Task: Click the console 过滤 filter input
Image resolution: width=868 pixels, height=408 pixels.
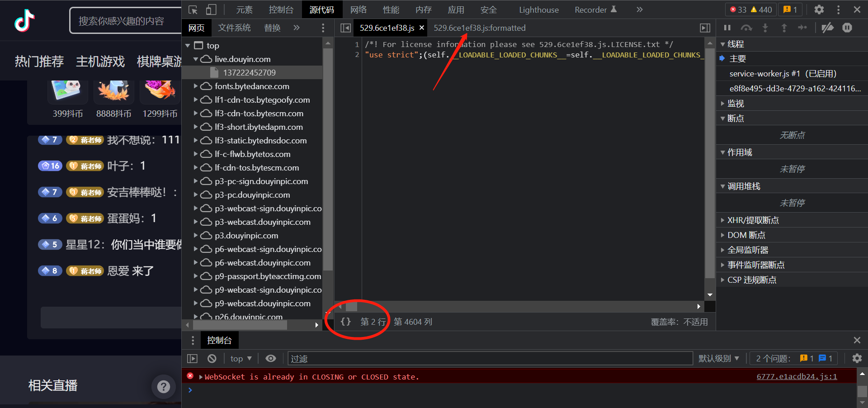Action: tap(490, 359)
